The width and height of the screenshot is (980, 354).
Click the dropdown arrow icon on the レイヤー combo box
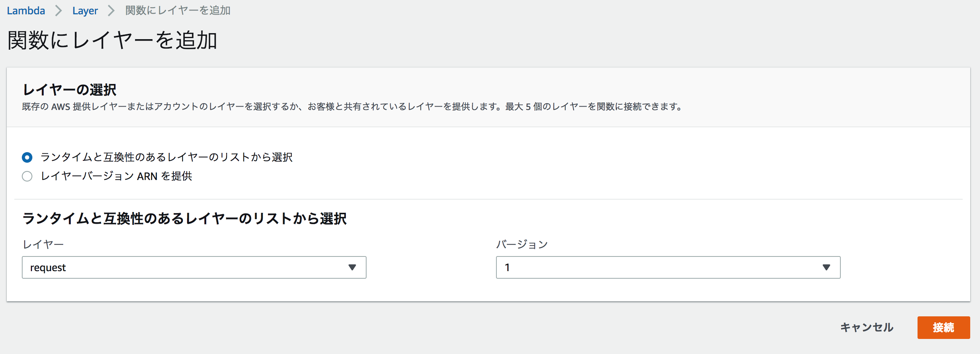click(353, 268)
